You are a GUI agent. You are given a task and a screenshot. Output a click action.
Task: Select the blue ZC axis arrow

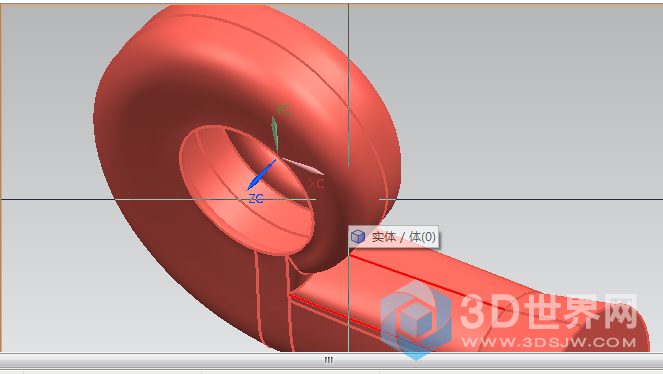pyautogui.click(x=261, y=175)
